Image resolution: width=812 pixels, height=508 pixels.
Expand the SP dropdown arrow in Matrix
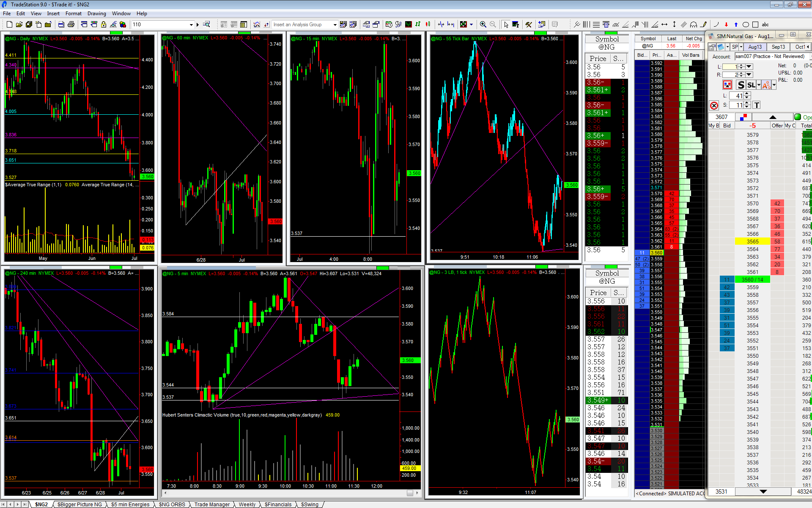[x=741, y=47]
